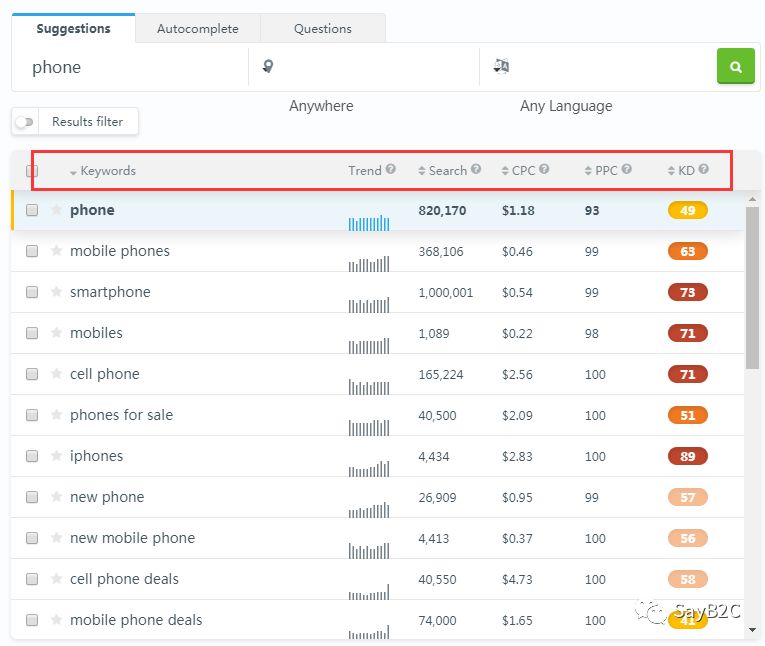Viewport: 765px width, 646px height.
Task: Toggle the Results filter switch
Action: 25,122
